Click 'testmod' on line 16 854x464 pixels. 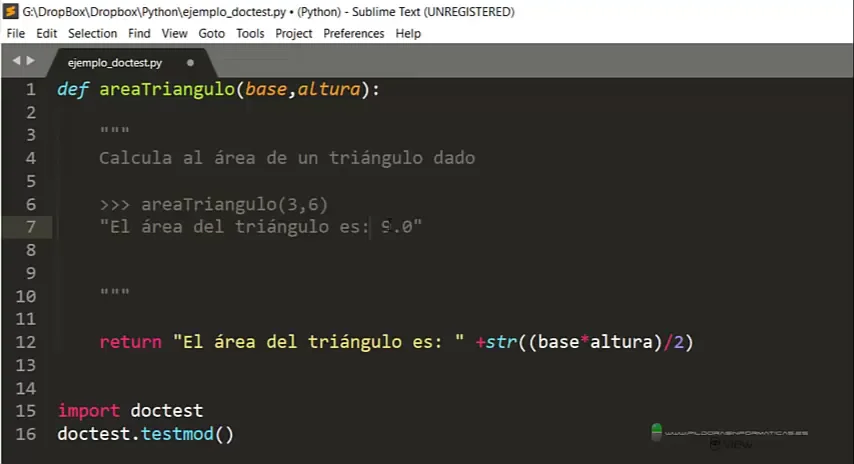177,434
